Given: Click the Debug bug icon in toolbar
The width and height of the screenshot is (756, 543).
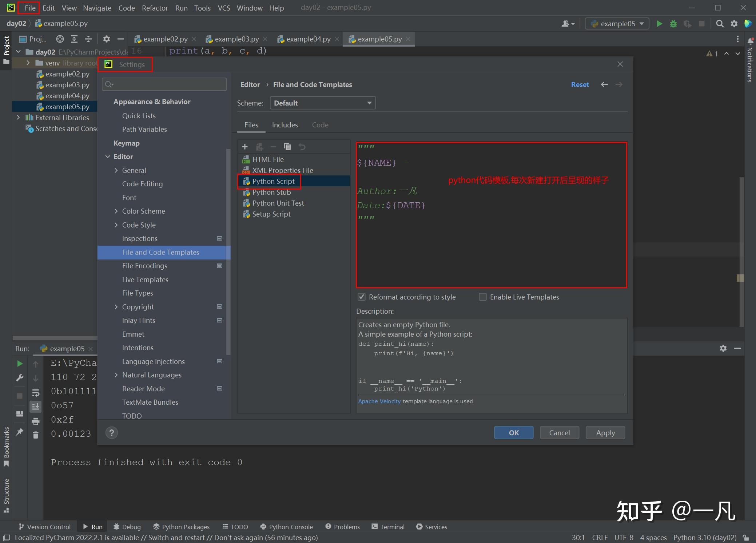Looking at the screenshot, I should point(673,24).
